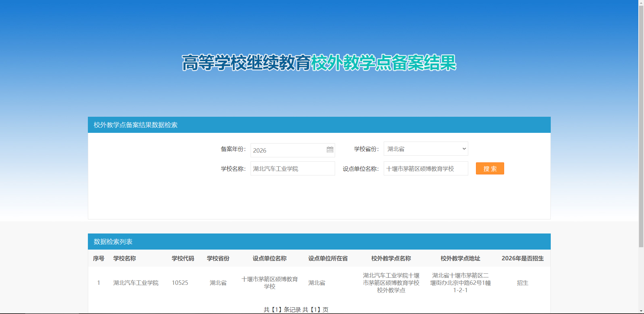Click the 校外教学点备案结果数据检索 panel heading
Viewport: 644px width, 314px height.
point(136,125)
